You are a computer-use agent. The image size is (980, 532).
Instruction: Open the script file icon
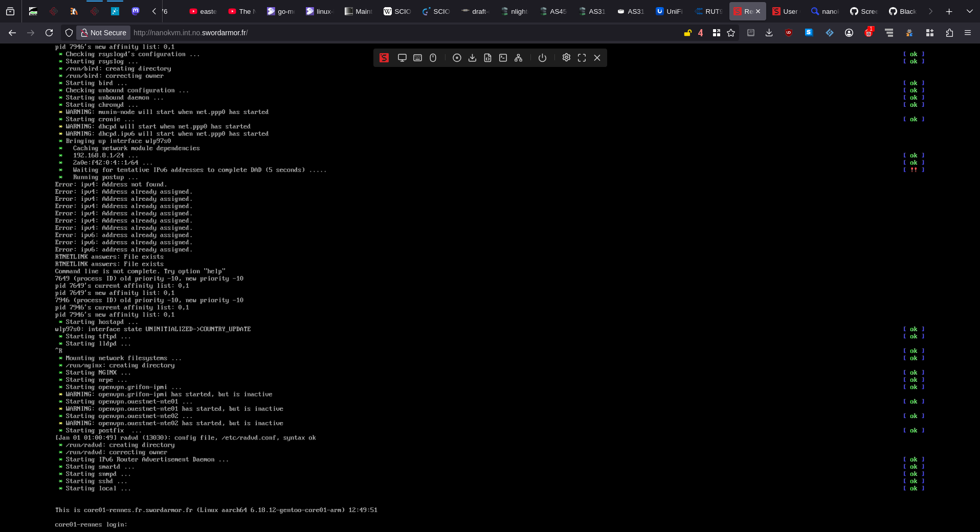[x=487, y=58]
